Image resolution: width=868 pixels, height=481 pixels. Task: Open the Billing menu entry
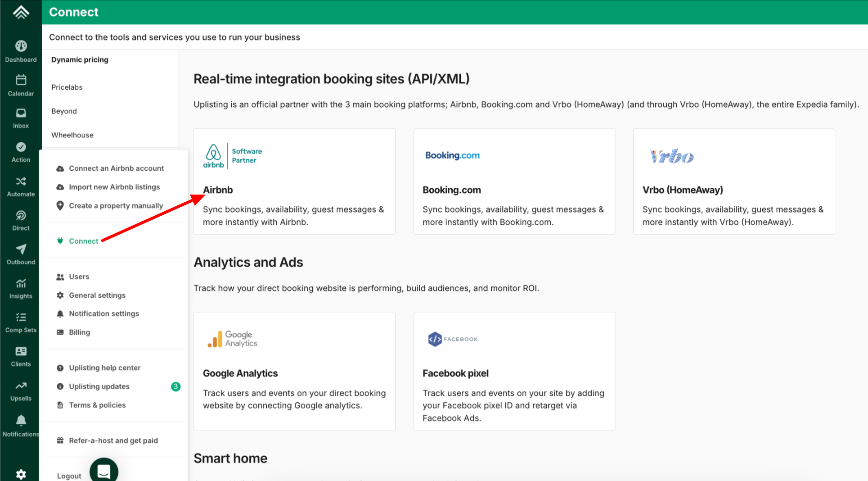(79, 332)
